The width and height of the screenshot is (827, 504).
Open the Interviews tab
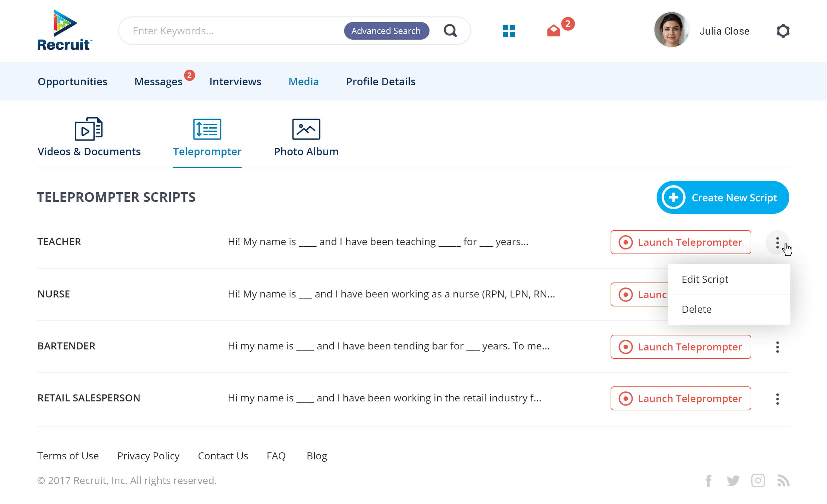[x=235, y=81]
